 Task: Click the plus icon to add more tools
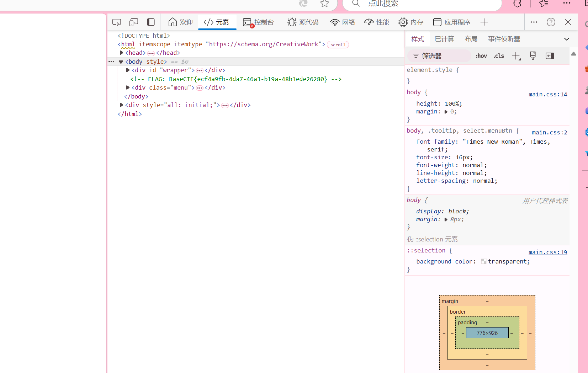click(484, 22)
